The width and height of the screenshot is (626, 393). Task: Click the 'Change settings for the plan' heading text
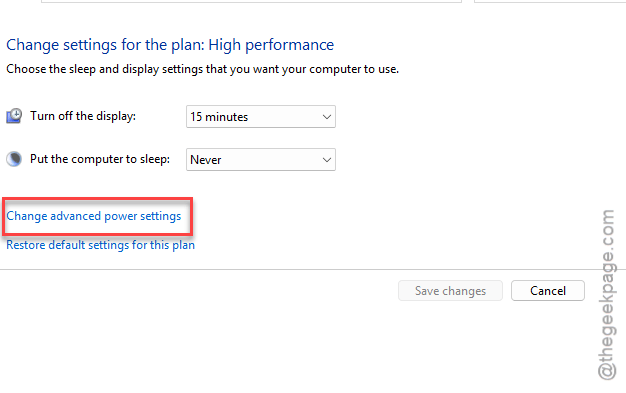click(105, 45)
